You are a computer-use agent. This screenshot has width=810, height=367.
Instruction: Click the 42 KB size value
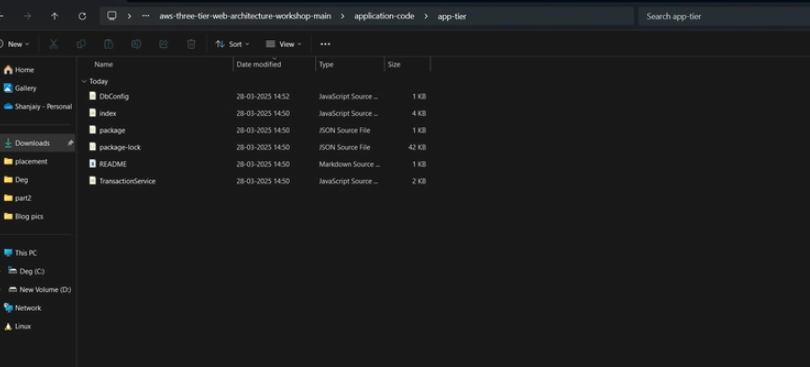[417, 147]
